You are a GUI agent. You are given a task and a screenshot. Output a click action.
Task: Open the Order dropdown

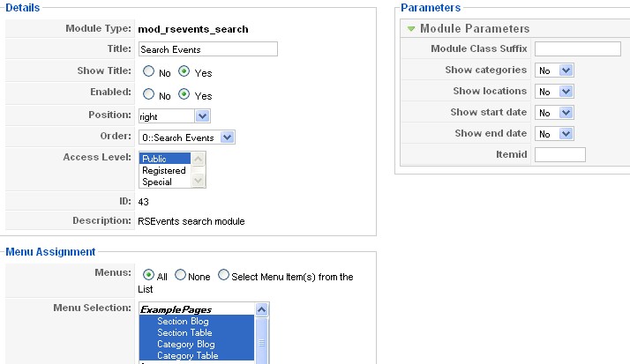pyautogui.click(x=186, y=137)
